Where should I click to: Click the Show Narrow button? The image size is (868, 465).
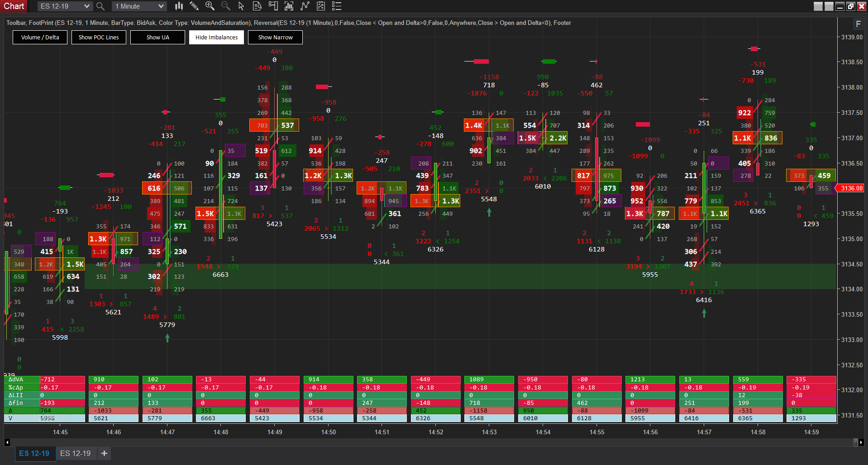[x=275, y=37]
